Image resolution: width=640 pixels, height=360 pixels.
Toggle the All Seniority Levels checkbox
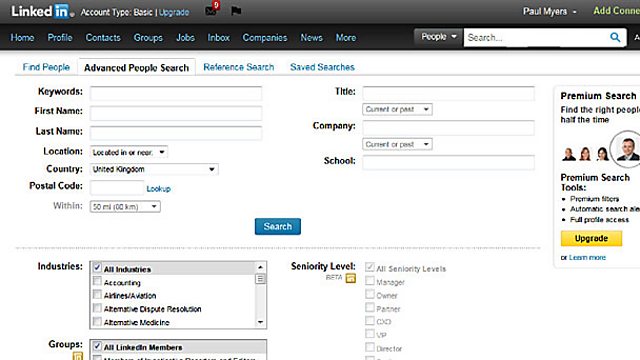point(370,267)
